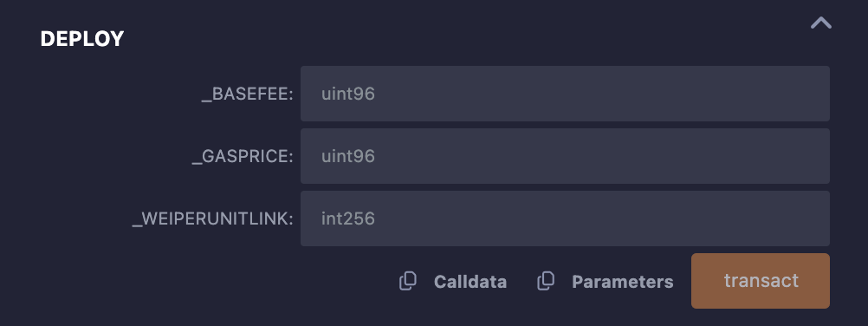Screen dimensions: 868x326
Task: Submit the deployment with the orange transact button
Action: point(761,281)
